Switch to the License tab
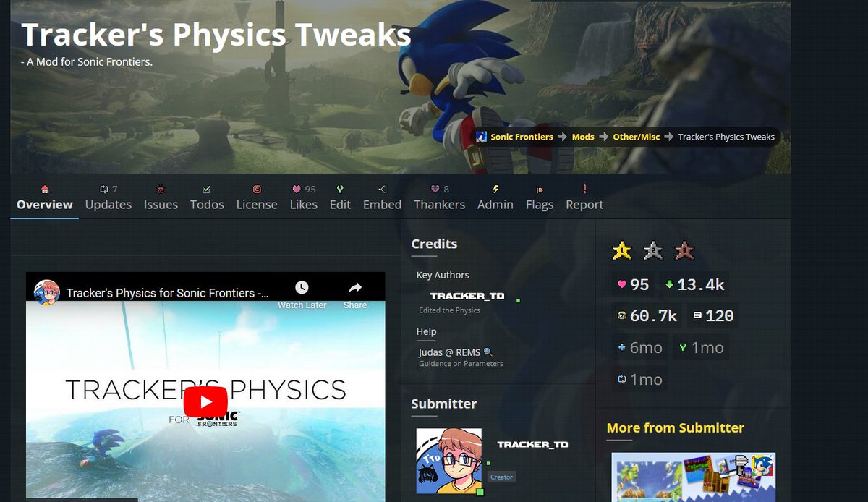The height and width of the screenshot is (502, 868). (257, 205)
